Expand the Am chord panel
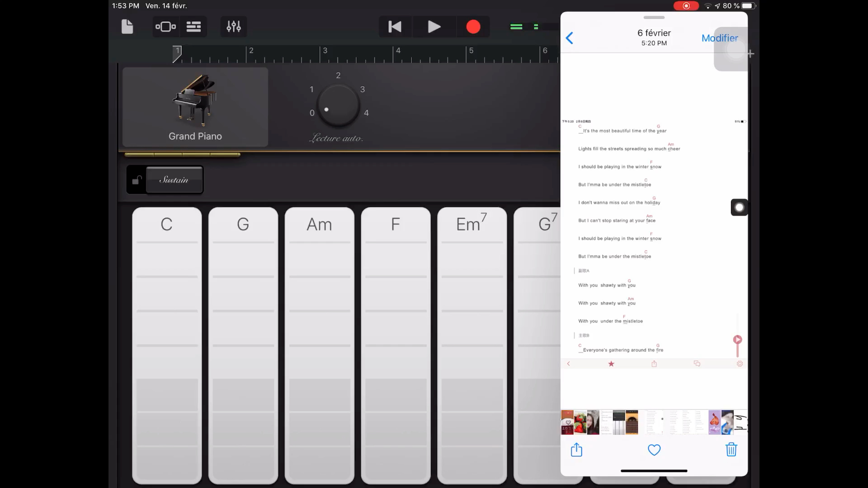This screenshot has height=488, width=868. click(320, 225)
